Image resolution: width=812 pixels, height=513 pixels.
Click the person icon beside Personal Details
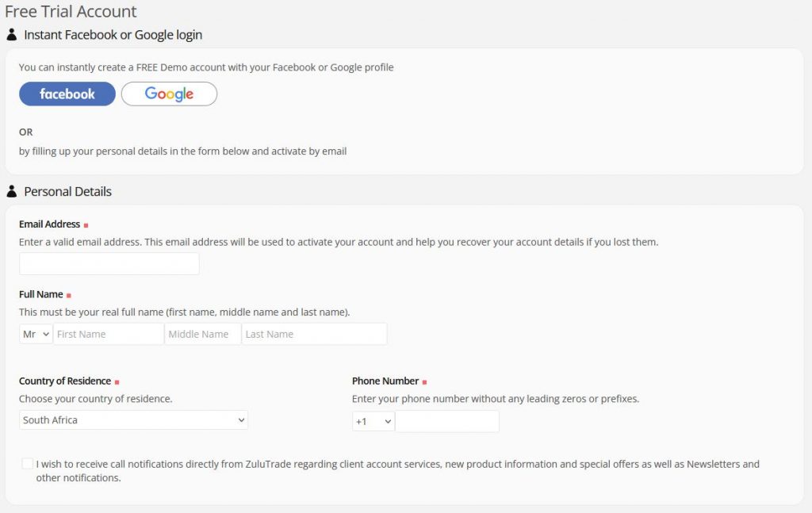pos(12,191)
